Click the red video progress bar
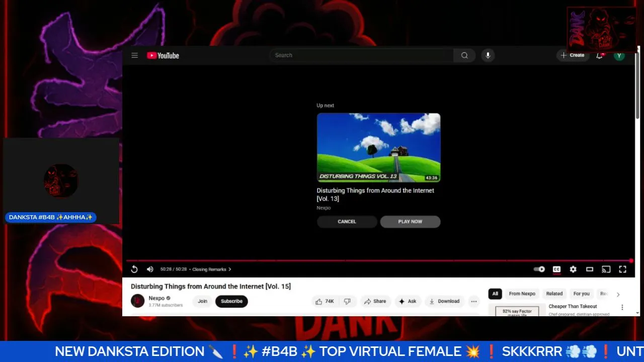The width and height of the screenshot is (644, 362). [380, 260]
